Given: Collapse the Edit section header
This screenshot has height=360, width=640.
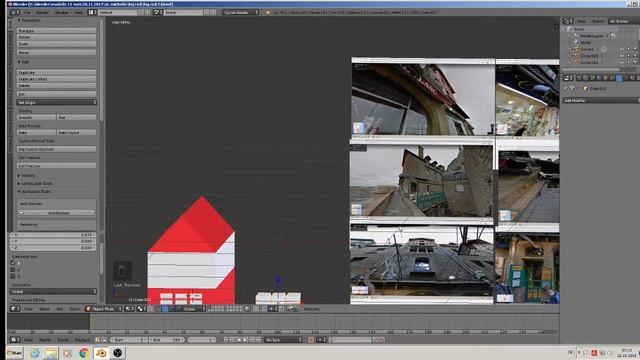Looking at the screenshot, I should 24,62.
